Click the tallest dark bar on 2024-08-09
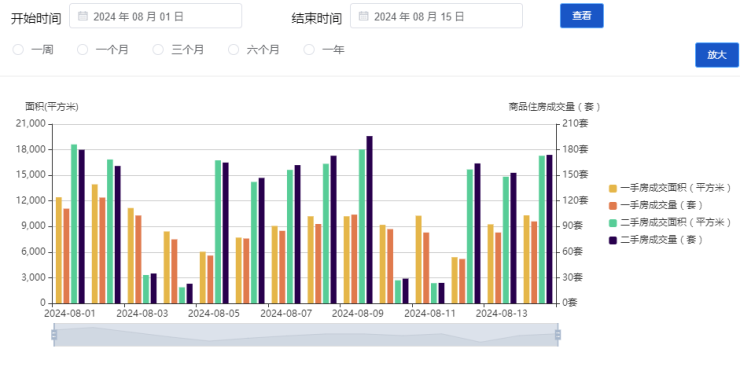740x367 pixels. pyautogui.click(x=370, y=219)
